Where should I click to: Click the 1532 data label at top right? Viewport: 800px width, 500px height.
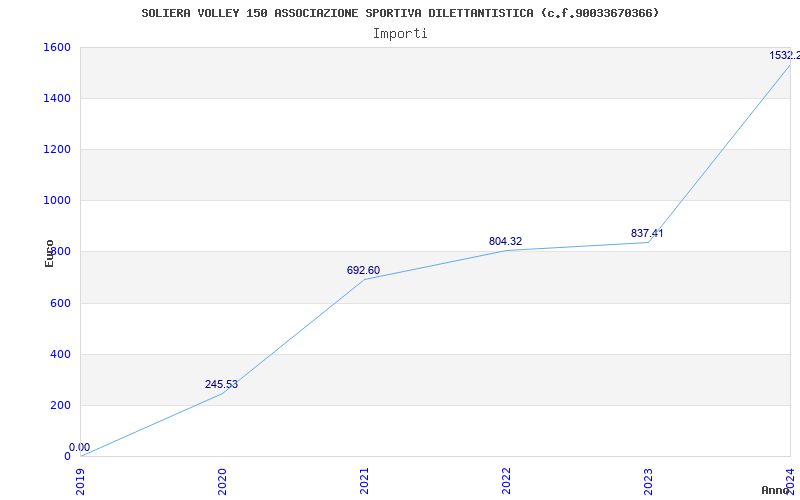(785, 55)
